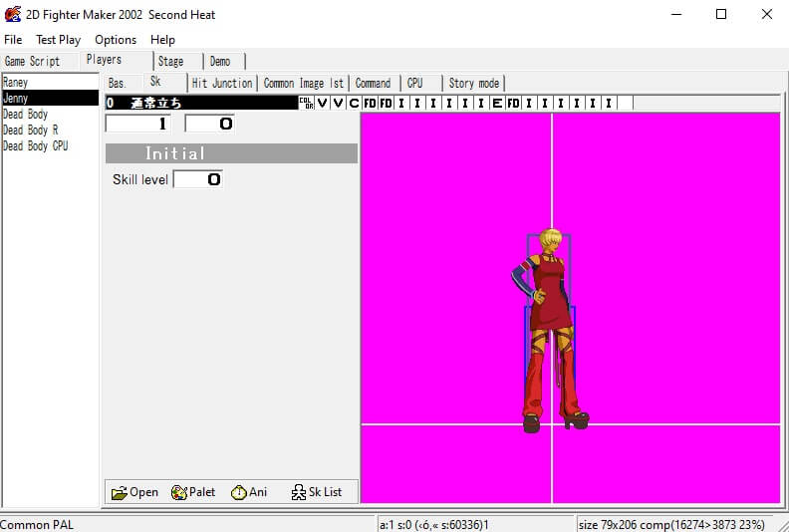Select Dead Body CPU in the player list
789x532 pixels.
click(x=51, y=146)
